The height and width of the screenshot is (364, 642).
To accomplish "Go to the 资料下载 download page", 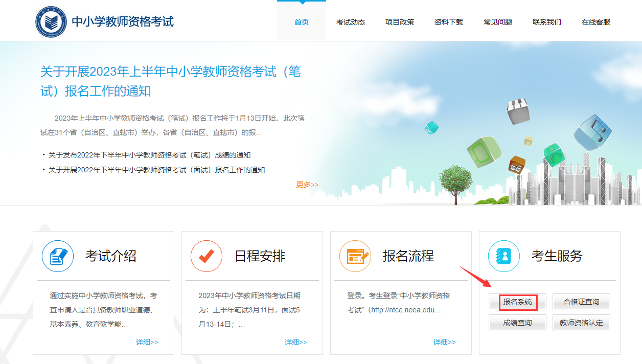I will coord(448,22).
